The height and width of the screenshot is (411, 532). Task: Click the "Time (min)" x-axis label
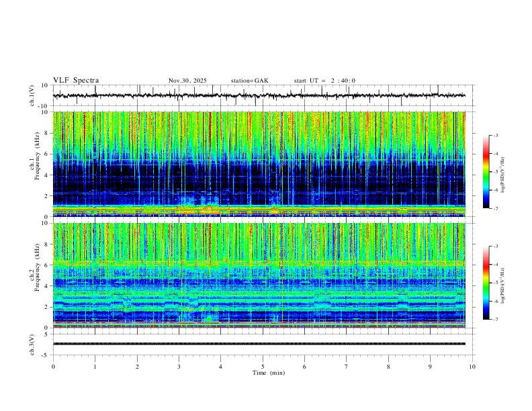point(269,373)
